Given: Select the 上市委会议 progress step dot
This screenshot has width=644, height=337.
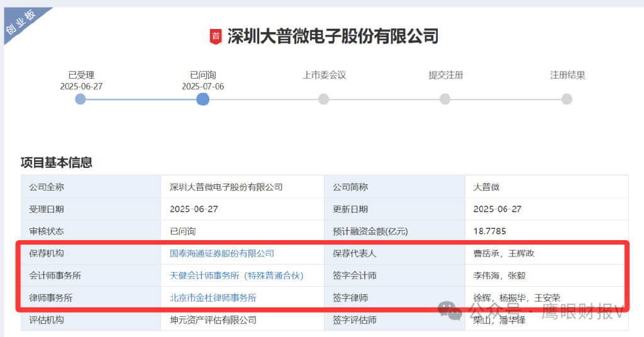Looking at the screenshot, I should [324, 99].
